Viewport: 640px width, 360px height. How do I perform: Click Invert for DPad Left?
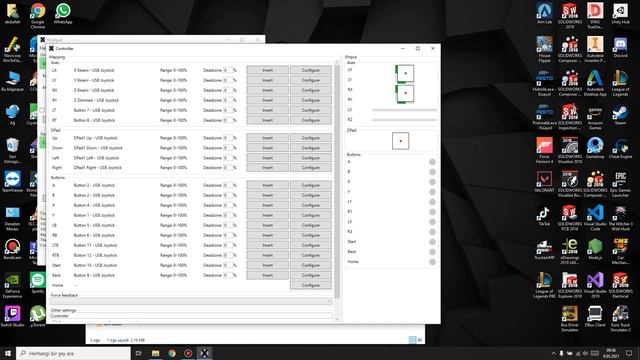267,158
